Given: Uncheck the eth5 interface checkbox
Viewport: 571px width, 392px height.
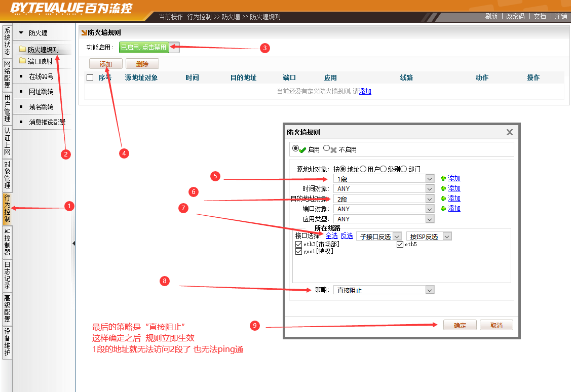Looking at the screenshot, I should pyautogui.click(x=400, y=245).
